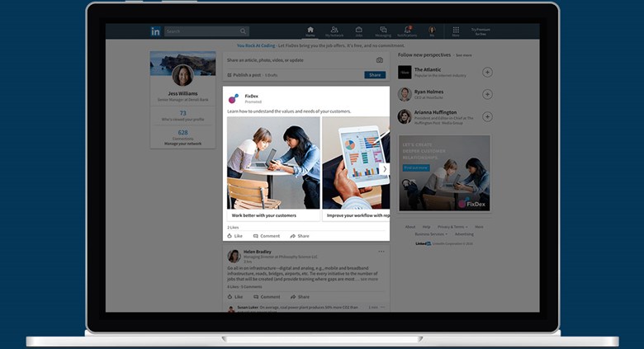
Task: Like Helen Bradley's post
Action: (235, 297)
